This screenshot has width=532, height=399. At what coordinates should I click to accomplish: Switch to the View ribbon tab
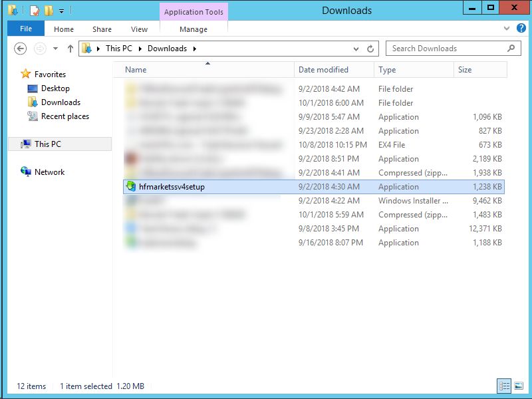tap(139, 29)
